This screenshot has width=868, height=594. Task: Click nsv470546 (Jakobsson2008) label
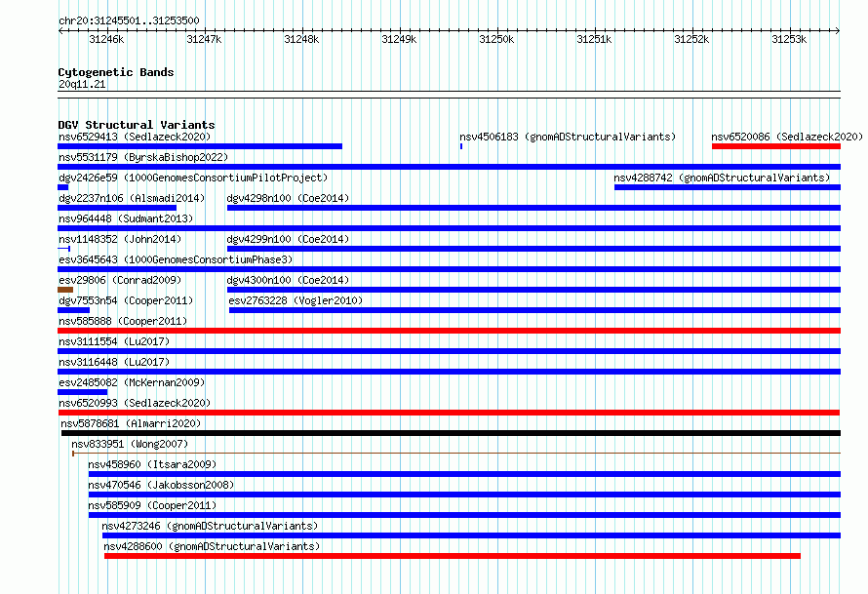[161, 485]
